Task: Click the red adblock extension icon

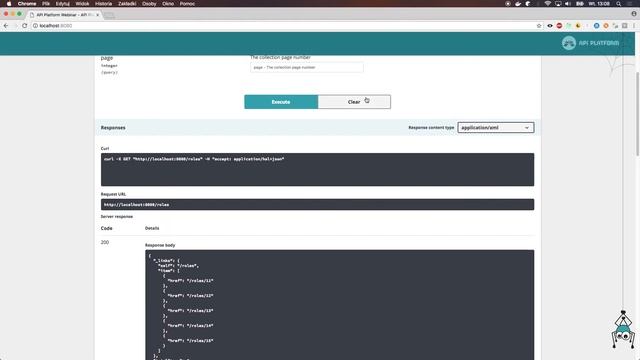Action: (x=559, y=26)
